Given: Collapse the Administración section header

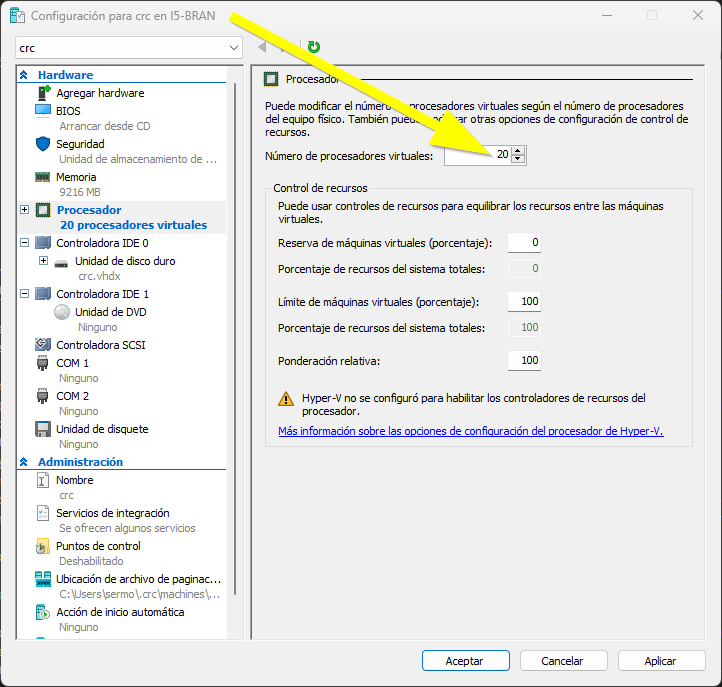Looking at the screenshot, I should pyautogui.click(x=24, y=462).
